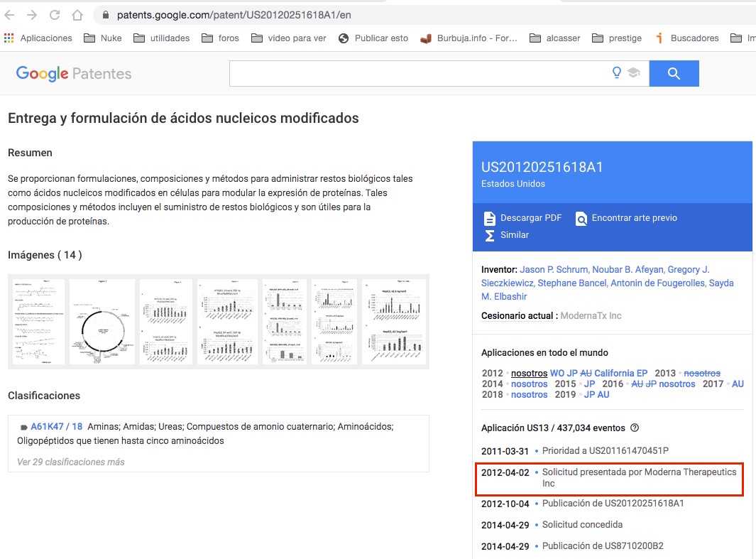The width and height of the screenshot is (756, 559).
Task: Open the circular plasmid figure thumbnail
Action: coord(102,322)
